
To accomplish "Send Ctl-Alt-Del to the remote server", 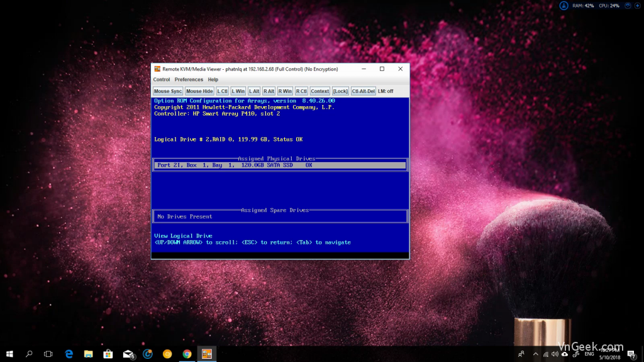I will (363, 91).
